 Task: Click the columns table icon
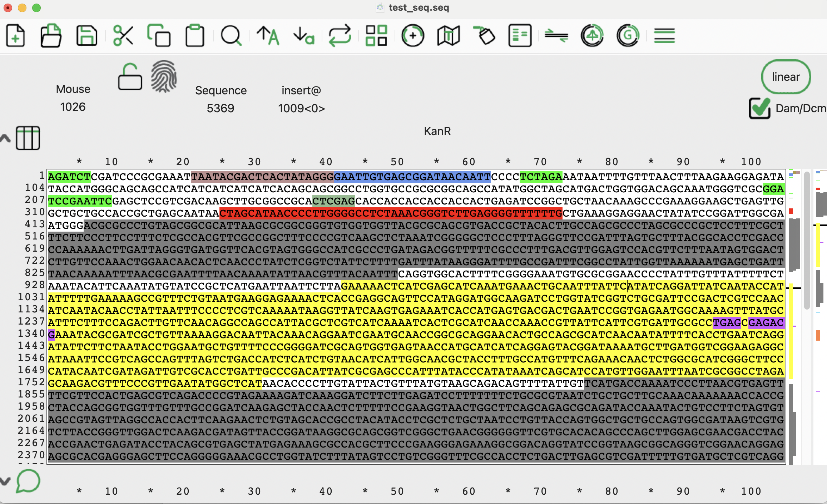click(28, 138)
